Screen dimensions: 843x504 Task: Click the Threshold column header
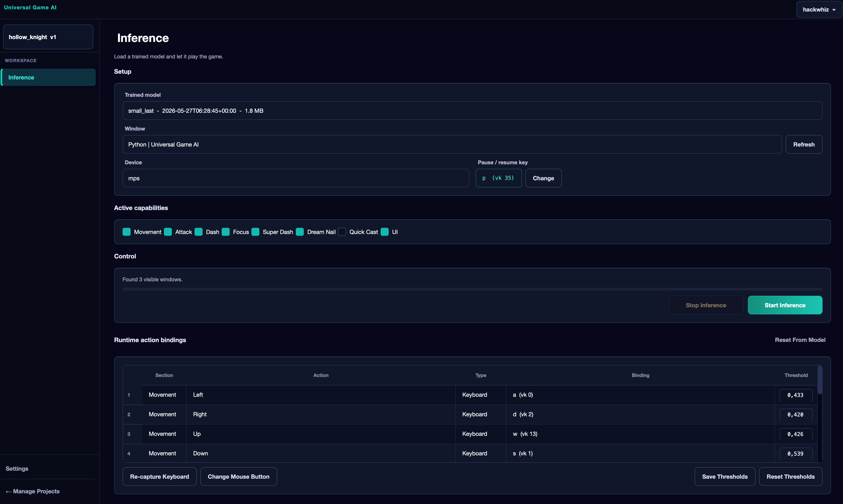point(796,375)
